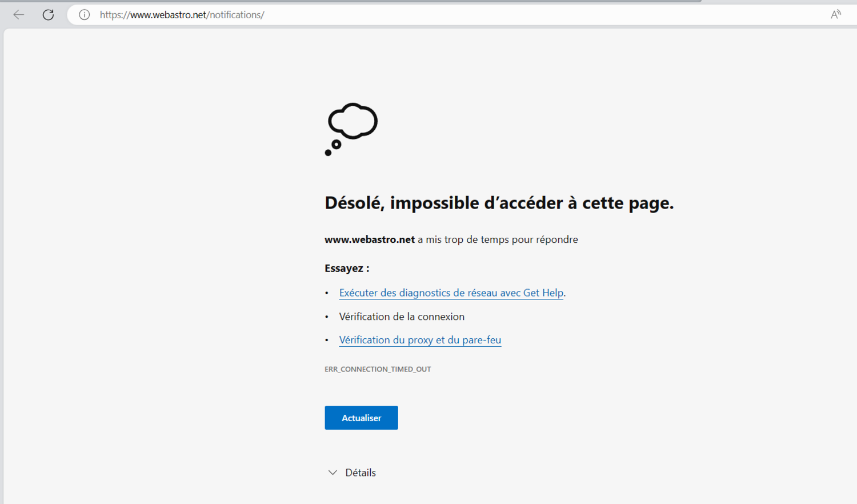The height and width of the screenshot is (504, 857).
Task: Click the Vérification de la connexion list item
Action: coord(402,317)
